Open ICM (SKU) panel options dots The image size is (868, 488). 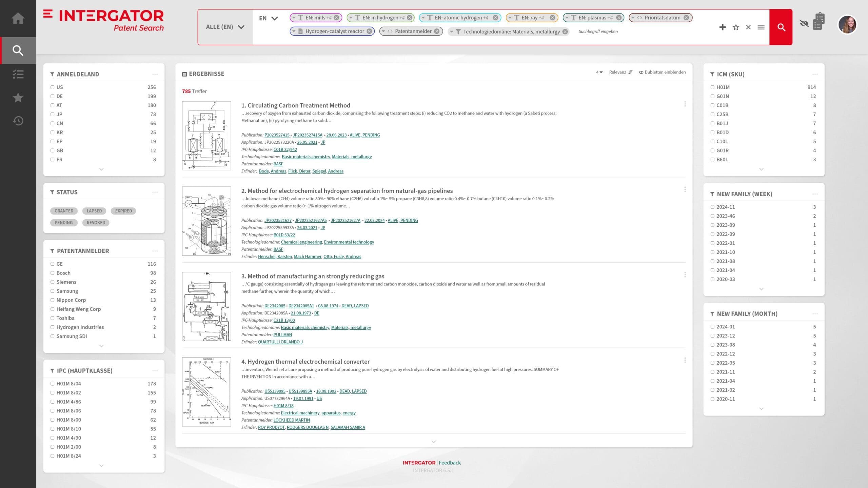815,74
